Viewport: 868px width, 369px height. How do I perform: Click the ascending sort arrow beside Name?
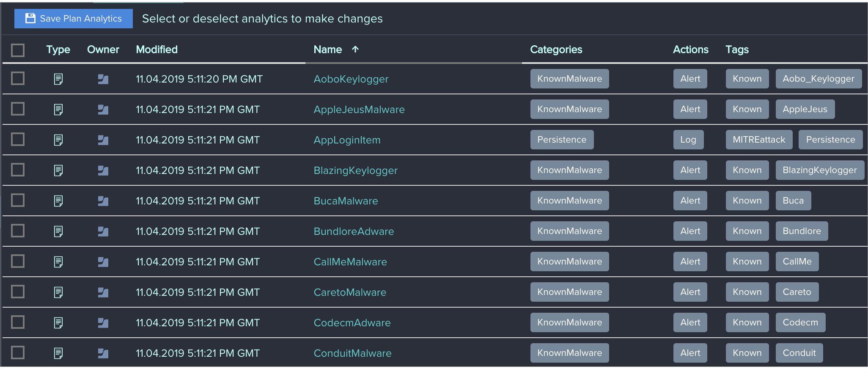[355, 50]
